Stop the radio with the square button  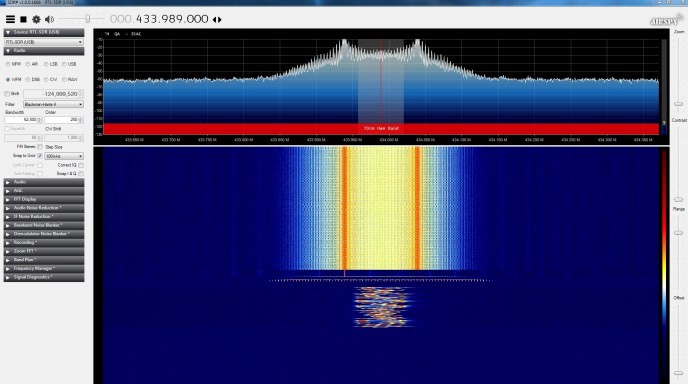(24, 19)
